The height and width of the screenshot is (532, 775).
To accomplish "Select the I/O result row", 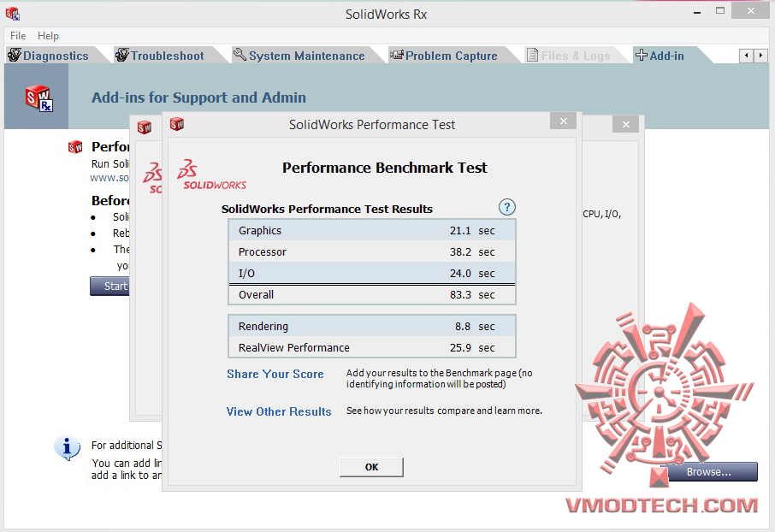I will [x=372, y=273].
